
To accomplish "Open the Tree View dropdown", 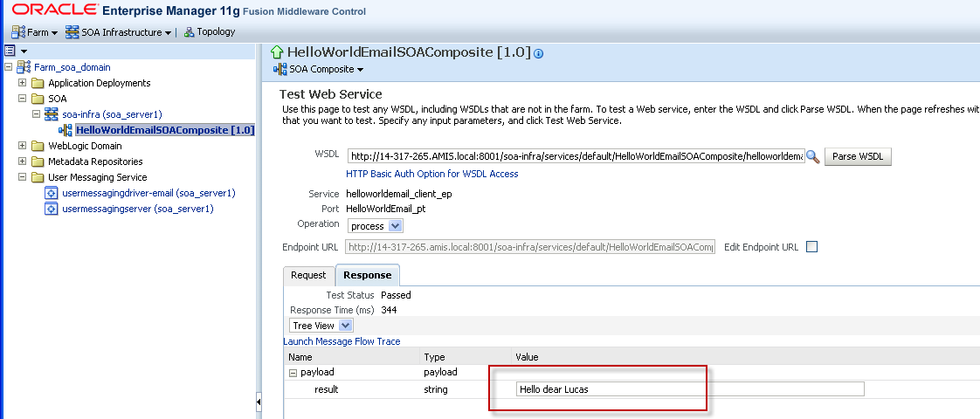I will (x=321, y=326).
